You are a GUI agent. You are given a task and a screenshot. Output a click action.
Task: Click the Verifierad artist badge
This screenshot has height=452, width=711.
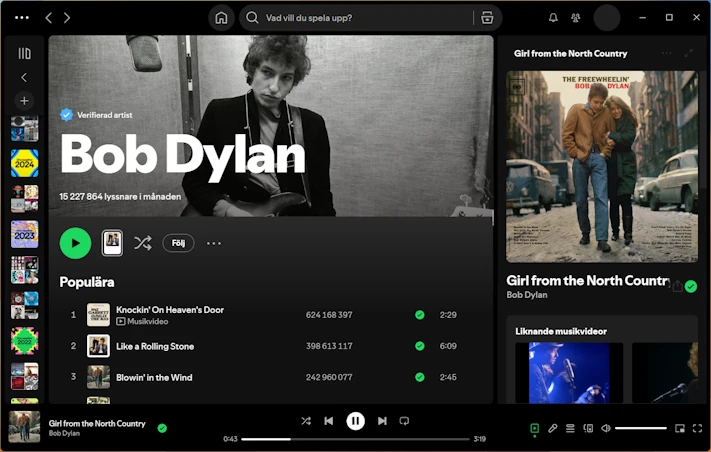coord(96,115)
